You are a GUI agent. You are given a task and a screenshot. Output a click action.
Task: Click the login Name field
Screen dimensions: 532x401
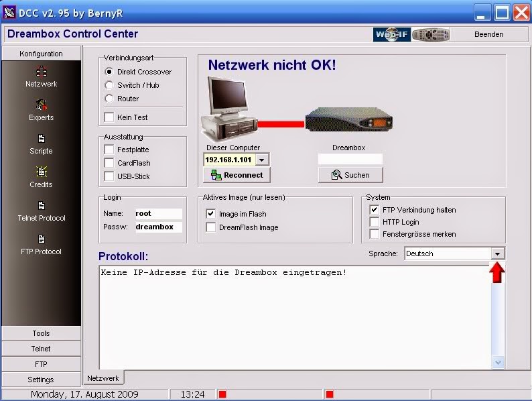click(158, 213)
